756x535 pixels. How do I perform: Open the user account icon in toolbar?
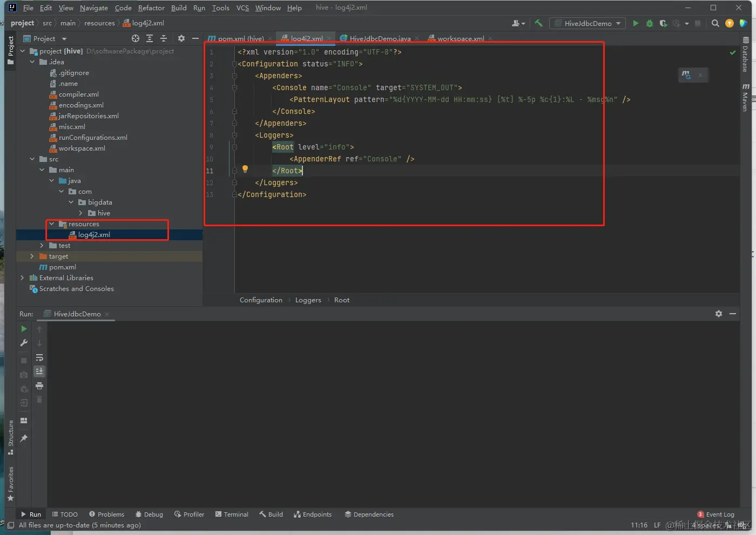tap(518, 23)
